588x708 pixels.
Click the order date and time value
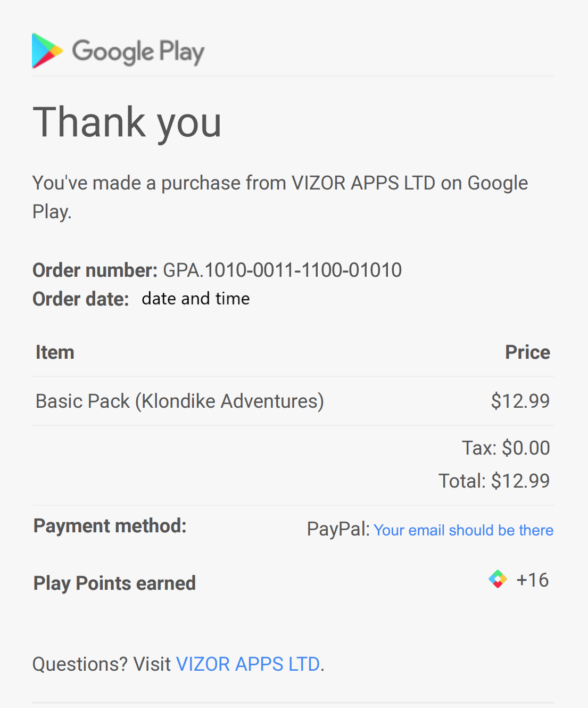[195, 299]
